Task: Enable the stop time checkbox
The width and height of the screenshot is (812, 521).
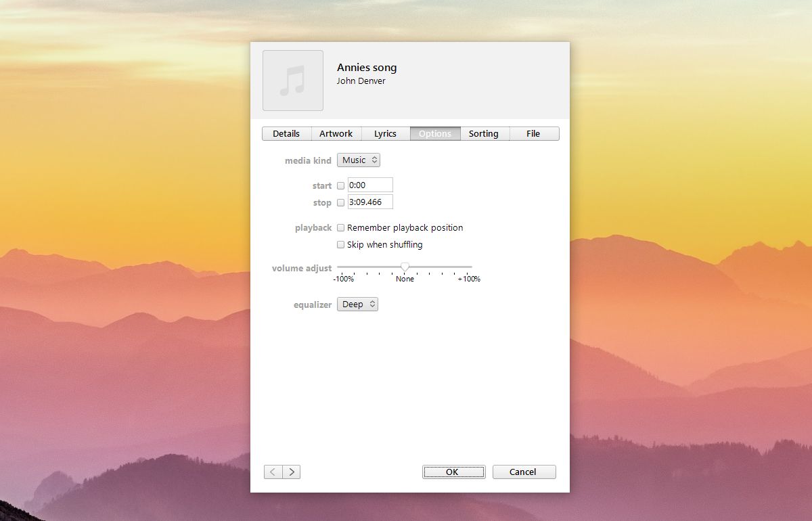Action: pyautogui.click(x=341, y=202)
